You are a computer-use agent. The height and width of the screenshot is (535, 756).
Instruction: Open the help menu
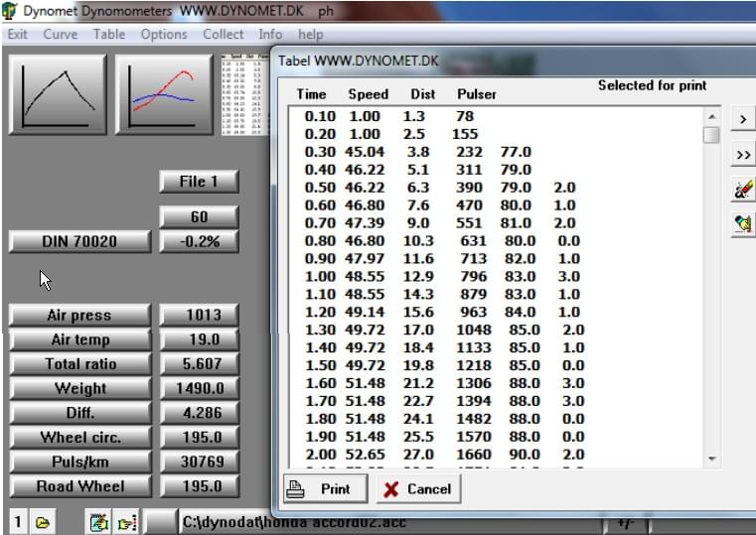tap(311, 35)
